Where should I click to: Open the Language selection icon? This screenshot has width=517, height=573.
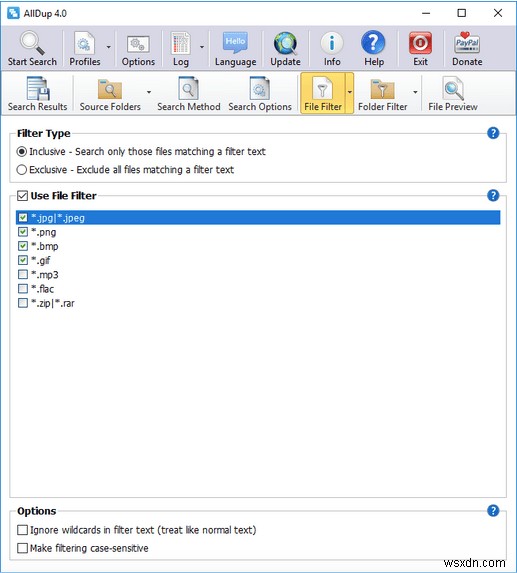(x=235, y=43)
